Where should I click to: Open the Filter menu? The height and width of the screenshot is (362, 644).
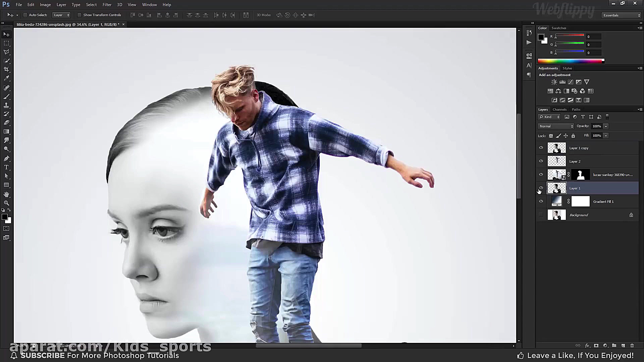click(107, 5)
